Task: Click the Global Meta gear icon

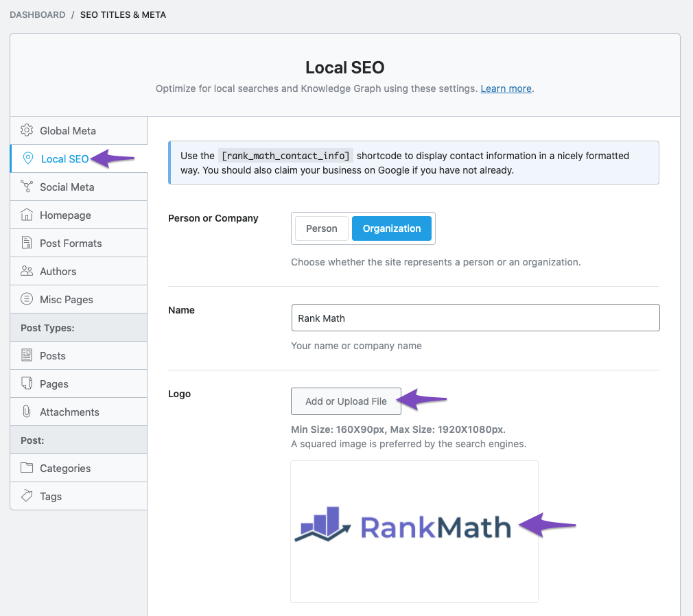Action: pyautogui.click(x=27, y=130)
